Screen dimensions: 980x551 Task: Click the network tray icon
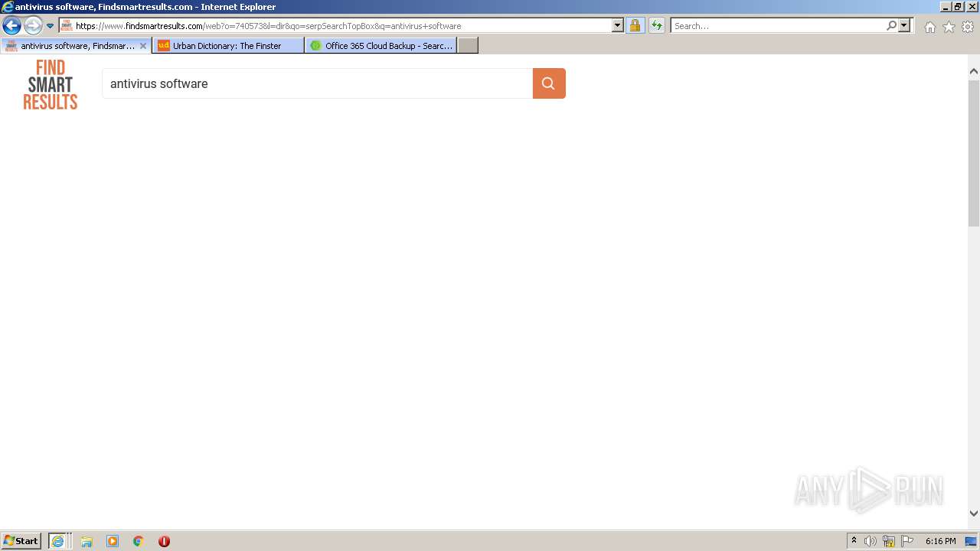point(889,541)
